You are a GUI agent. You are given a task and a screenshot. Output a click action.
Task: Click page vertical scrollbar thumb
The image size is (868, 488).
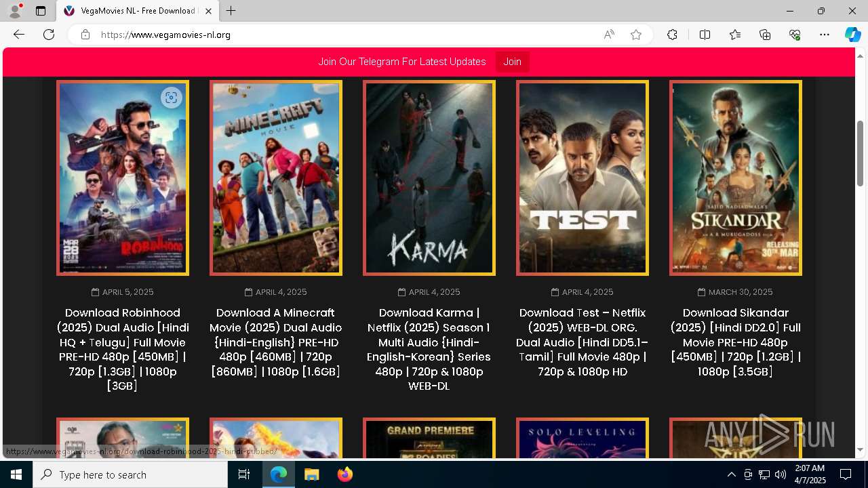[x=861, y=153]
